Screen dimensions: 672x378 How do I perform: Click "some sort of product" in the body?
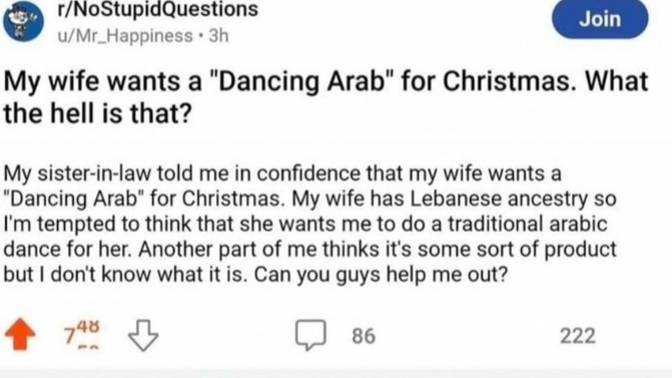pos(517,249)
